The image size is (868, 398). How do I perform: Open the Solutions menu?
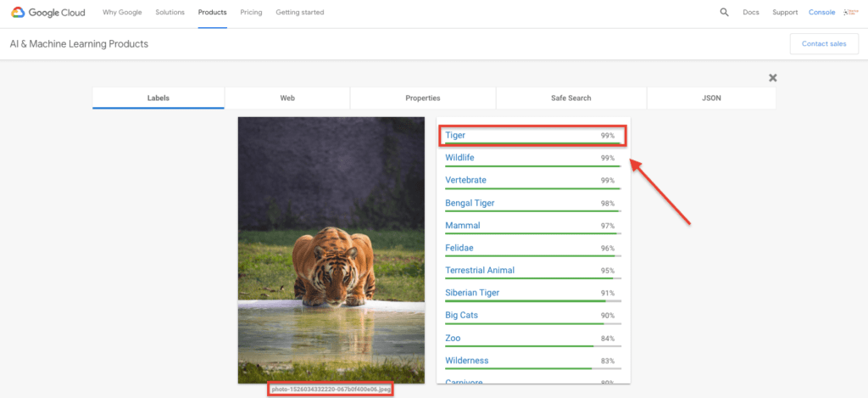tap(170, 13)
